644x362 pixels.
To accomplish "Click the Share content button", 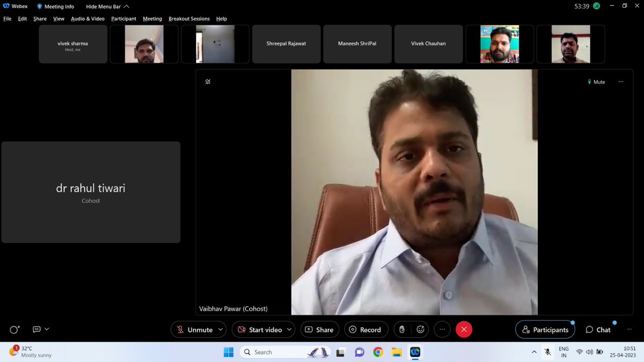I will pyautogui.click(x=319, y=330).
